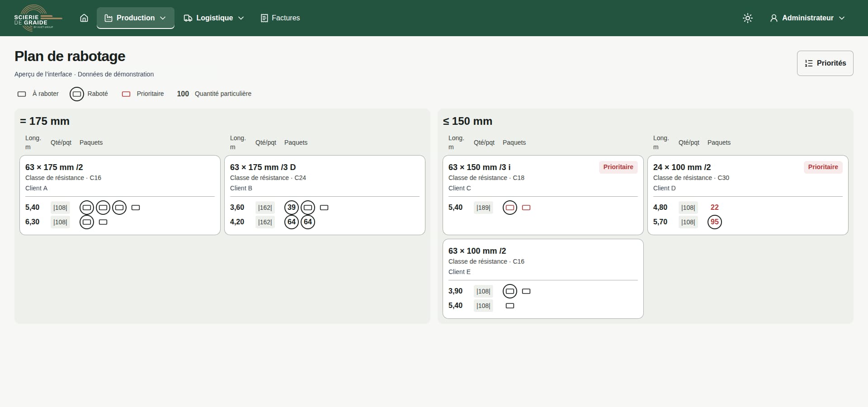Viewport: 868px width, 407px height.
Task: Click the = 175 mm section heading
Action: point(45,121)
